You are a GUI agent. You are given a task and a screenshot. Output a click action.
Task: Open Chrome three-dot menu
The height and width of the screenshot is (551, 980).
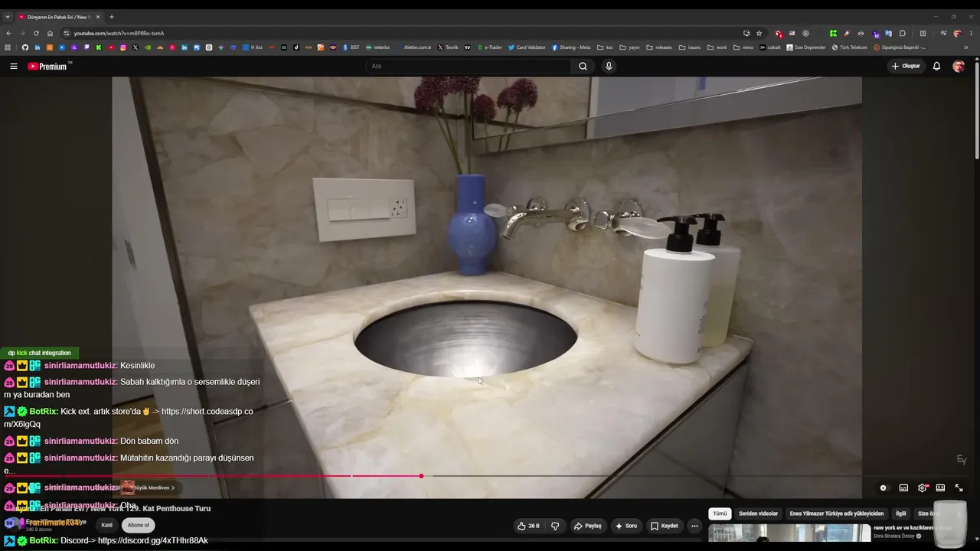click(972, 33)
